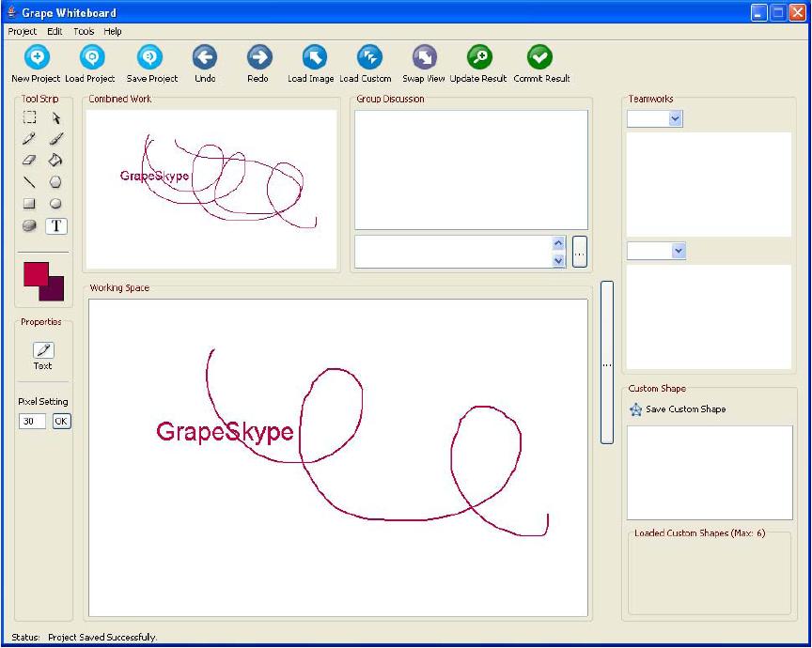812x648 pixels.
Task: Select the arrow pointer tool
Action: 56,118
